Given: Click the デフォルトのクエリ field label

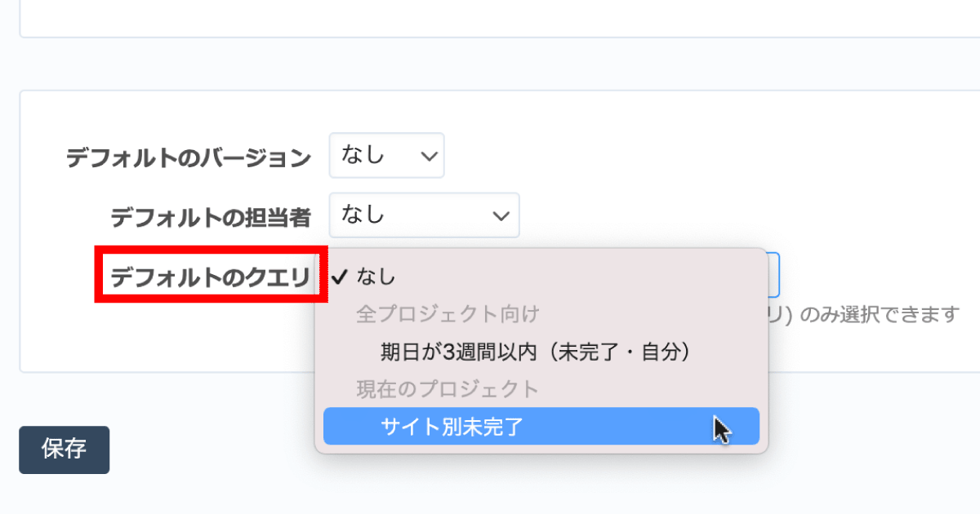Looking at the screenshot, I should [x=211, y=277].
